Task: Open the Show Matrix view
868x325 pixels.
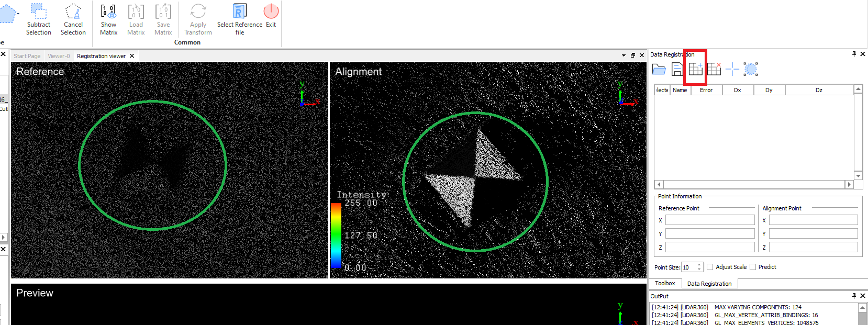Action: pos(108,19)
